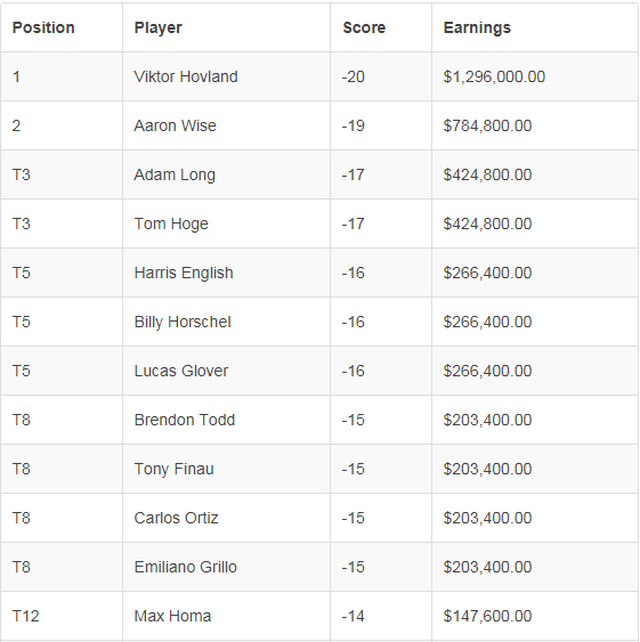640x642 pixels.
Task: Click the $147,600.00 earnings amount
Action: pyautogui.click(x=488, y=616)
